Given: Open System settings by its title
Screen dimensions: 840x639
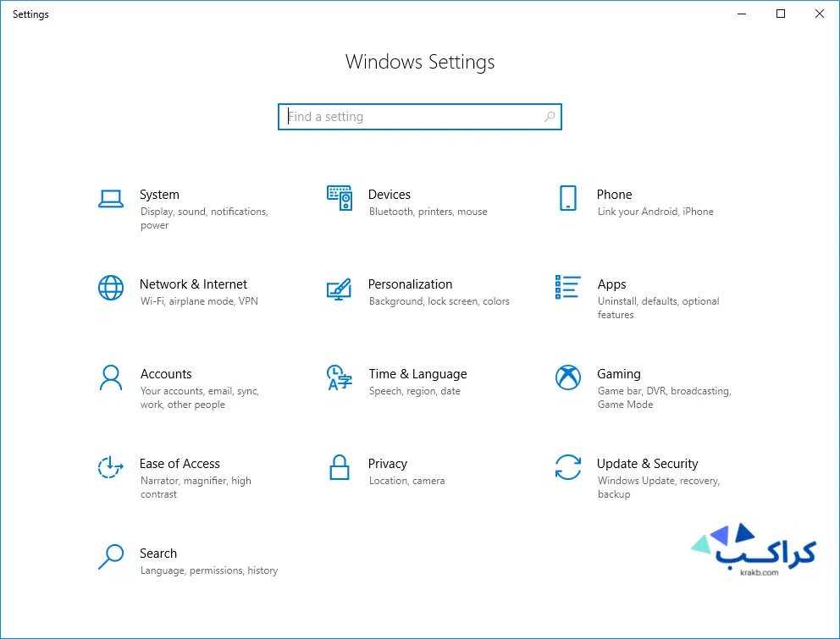Looking at the screenshot, I should 160,195.
